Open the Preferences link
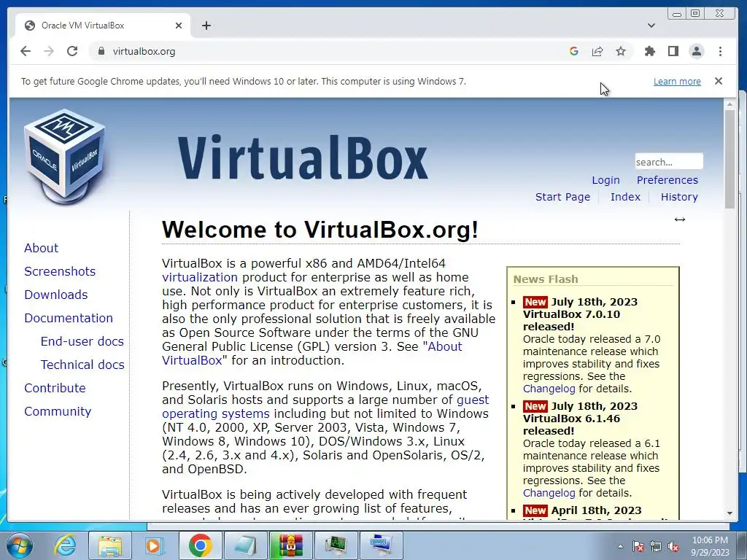The width and height of the screenshot is (747, 560). [667, 180]
